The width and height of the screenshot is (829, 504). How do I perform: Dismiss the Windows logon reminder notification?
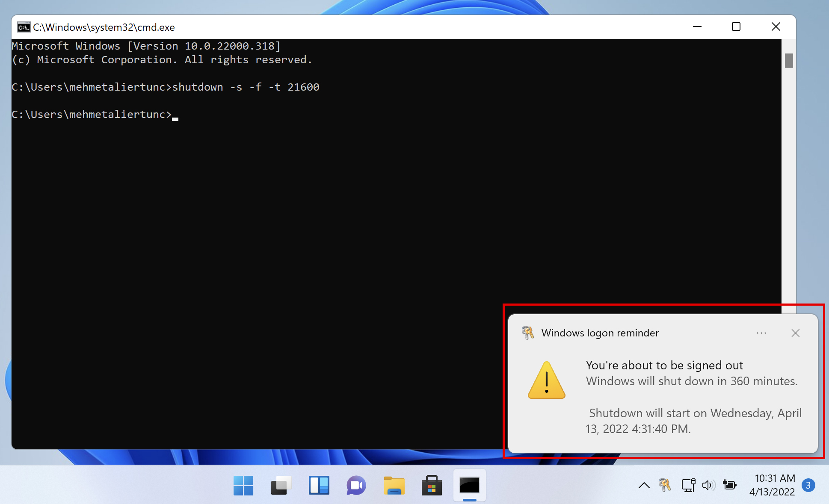(x=795, y=333)
